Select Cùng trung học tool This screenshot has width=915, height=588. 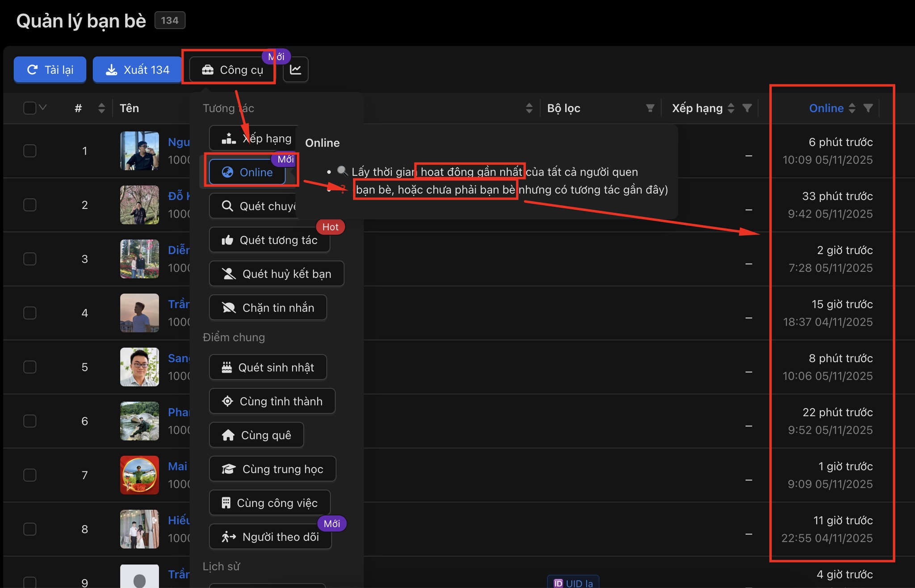point(273,469)
